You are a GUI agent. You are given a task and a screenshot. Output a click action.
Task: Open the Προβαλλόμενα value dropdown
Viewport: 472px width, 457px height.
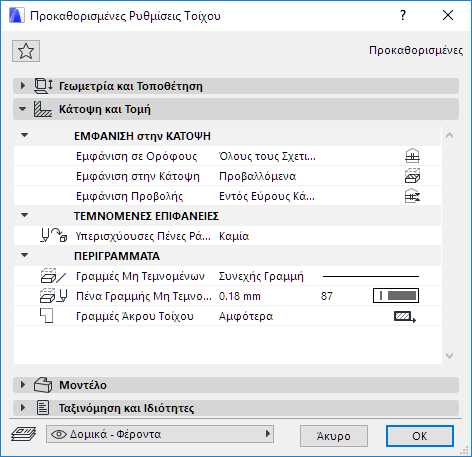click(257, 176)
